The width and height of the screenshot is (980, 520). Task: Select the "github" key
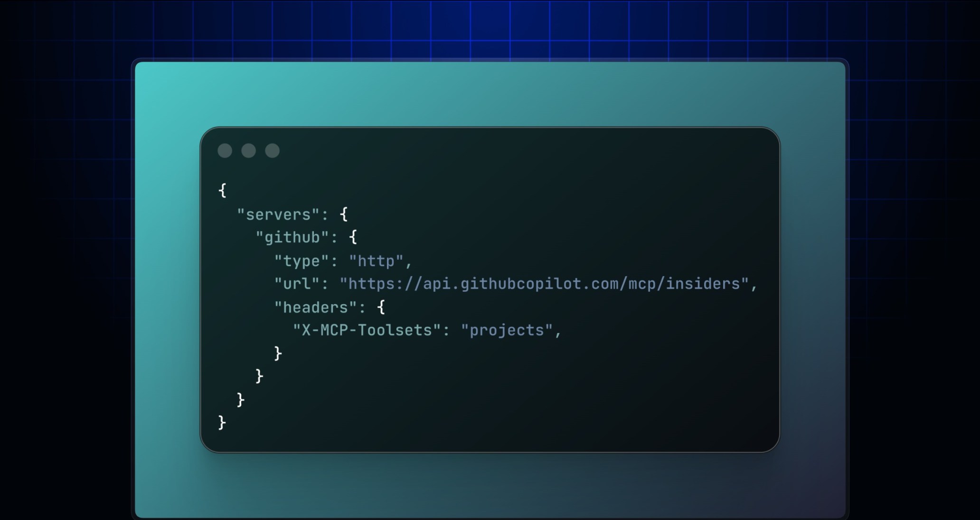[x=292, y=237]
